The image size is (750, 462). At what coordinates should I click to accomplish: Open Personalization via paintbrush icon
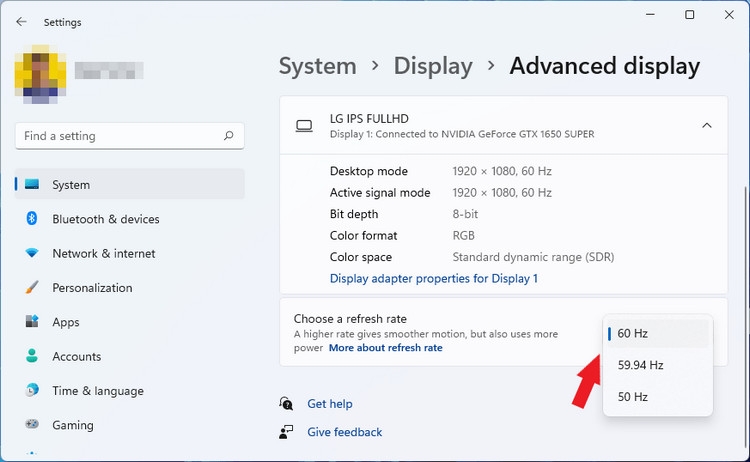click(32, 287)
